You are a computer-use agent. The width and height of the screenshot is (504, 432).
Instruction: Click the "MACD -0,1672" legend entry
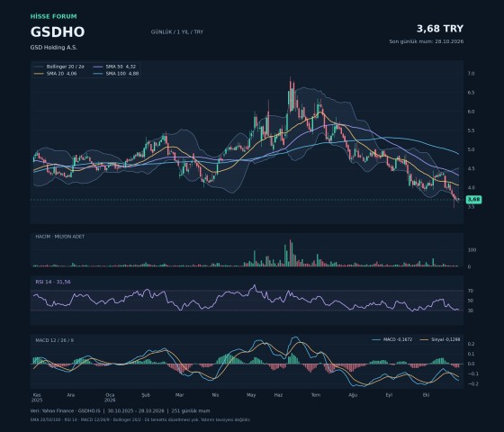pos(392,339)
